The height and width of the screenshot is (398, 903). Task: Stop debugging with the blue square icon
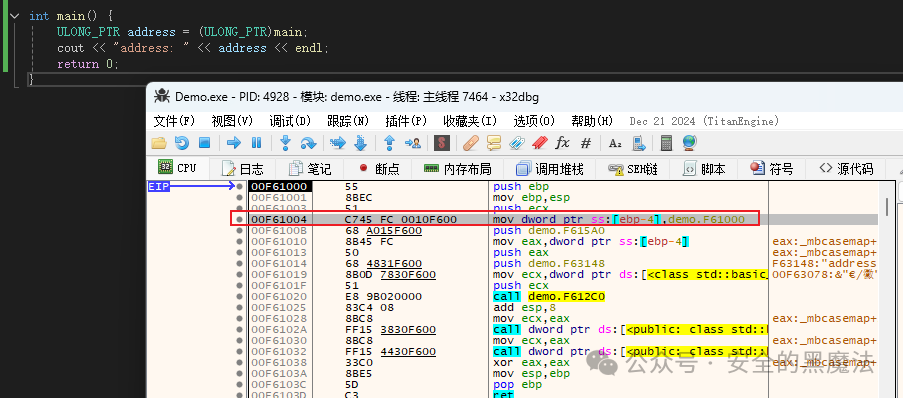coord(204,142)
